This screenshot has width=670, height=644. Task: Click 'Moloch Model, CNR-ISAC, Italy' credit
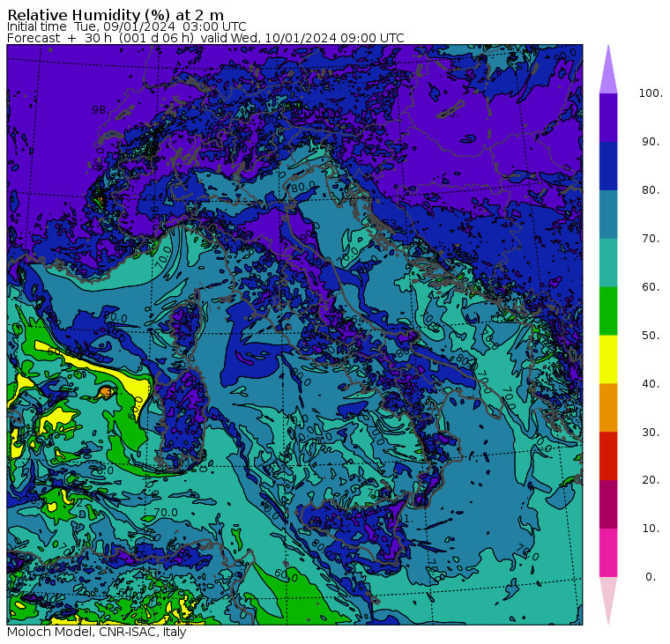[97, 632]
